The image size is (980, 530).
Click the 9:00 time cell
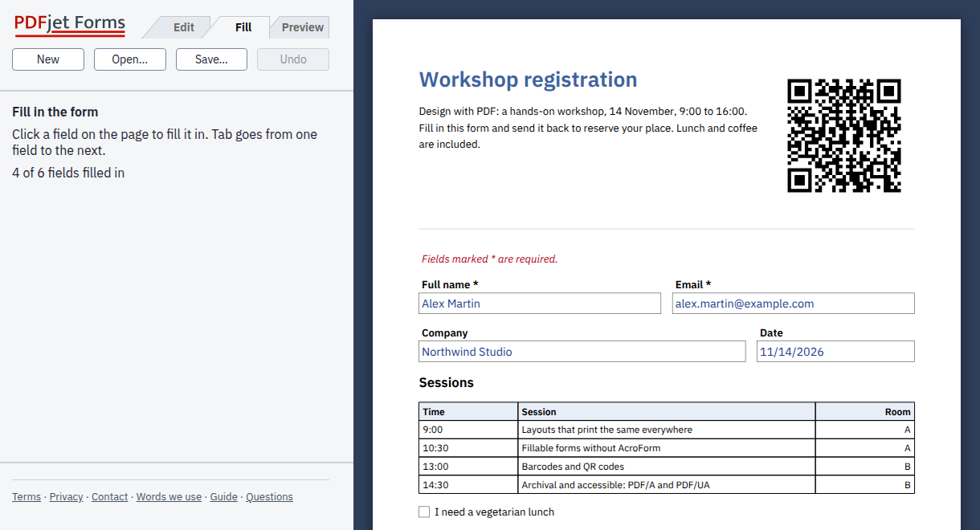coord(468,430)
